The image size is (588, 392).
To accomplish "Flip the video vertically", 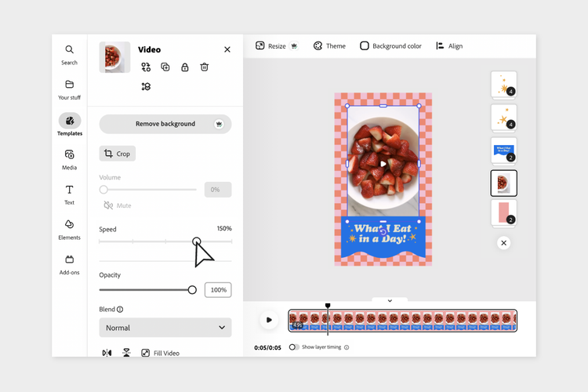I will pyautogui.click(x=126, y=353).
